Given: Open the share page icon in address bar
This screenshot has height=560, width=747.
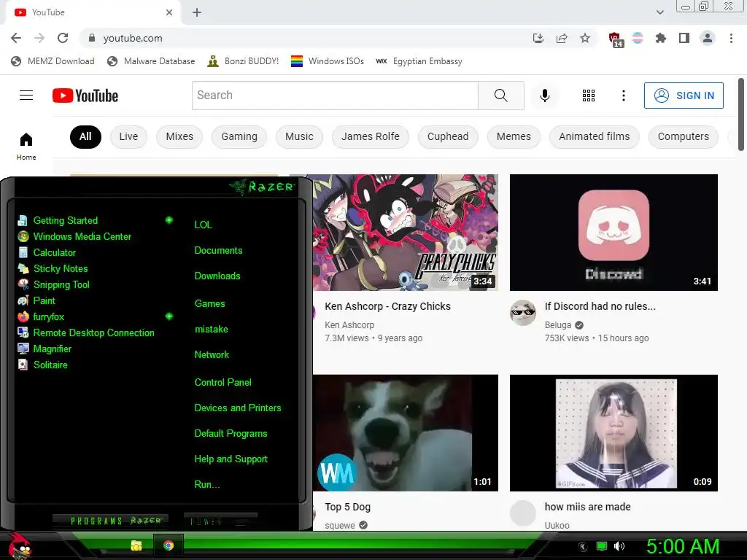Looking at the screenshot, I should tap(562, 38).
